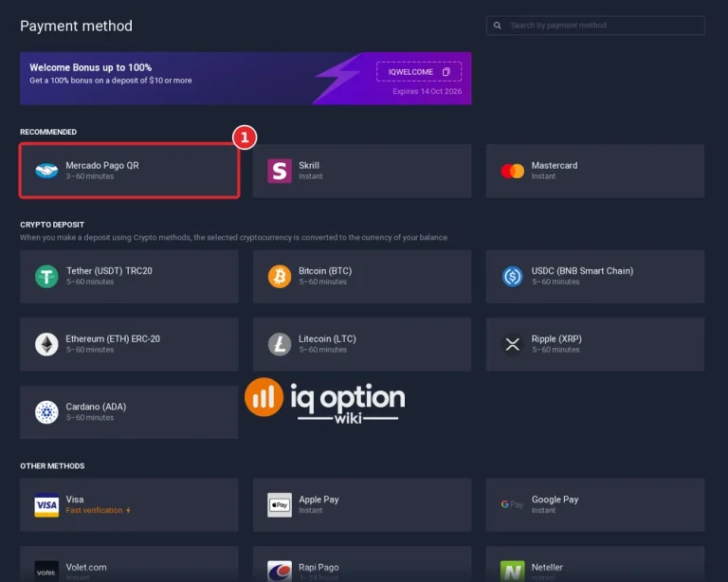Image resolution: width=728 pixels, height=582 pixels.
Task: Click the Skrill purple S logo
Action: click(280, 171)
